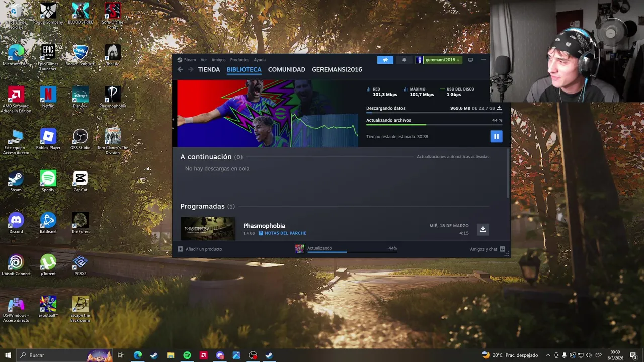Open The Forest desktop shortcut

coord(80,223)
